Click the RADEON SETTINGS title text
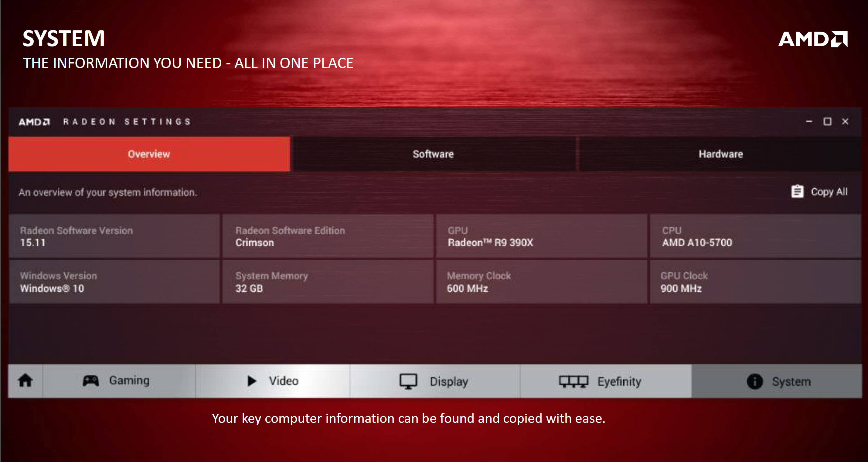 (x=128, y=122)
